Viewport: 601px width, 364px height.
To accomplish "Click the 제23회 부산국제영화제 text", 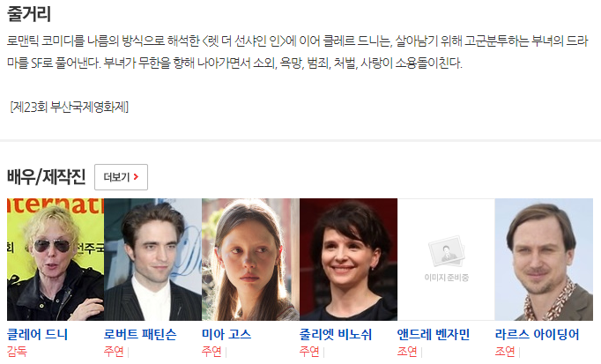I will [70, 107].
